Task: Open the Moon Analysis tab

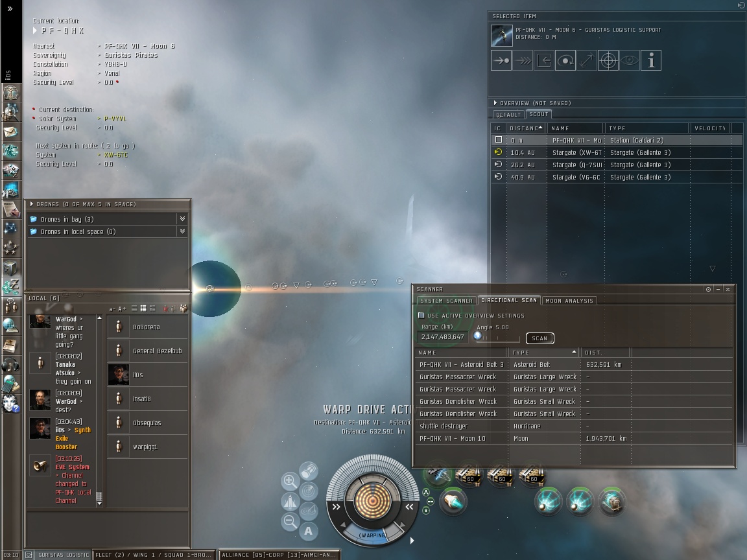Action: (x=569, y=301)
